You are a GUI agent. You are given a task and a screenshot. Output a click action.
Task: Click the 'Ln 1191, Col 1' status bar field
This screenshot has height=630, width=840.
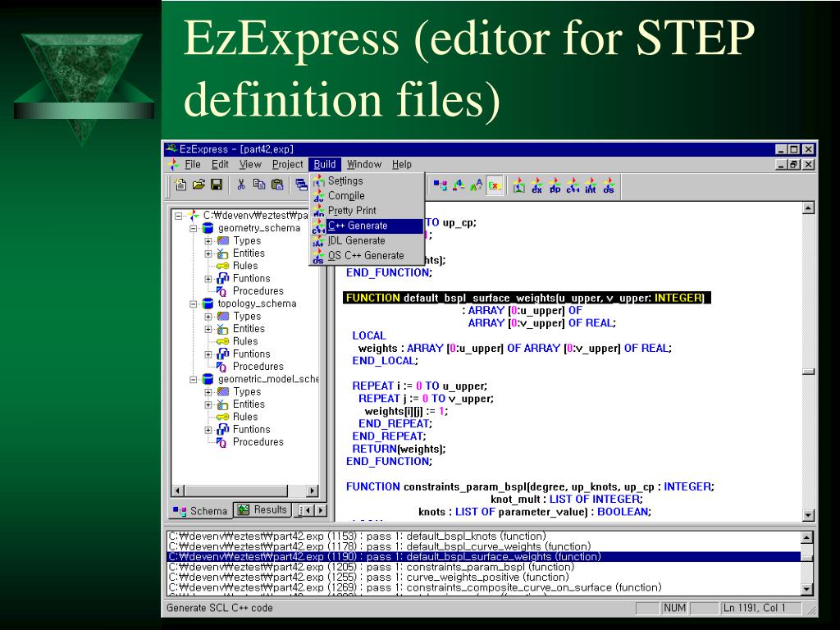click(x=760, y=608)
